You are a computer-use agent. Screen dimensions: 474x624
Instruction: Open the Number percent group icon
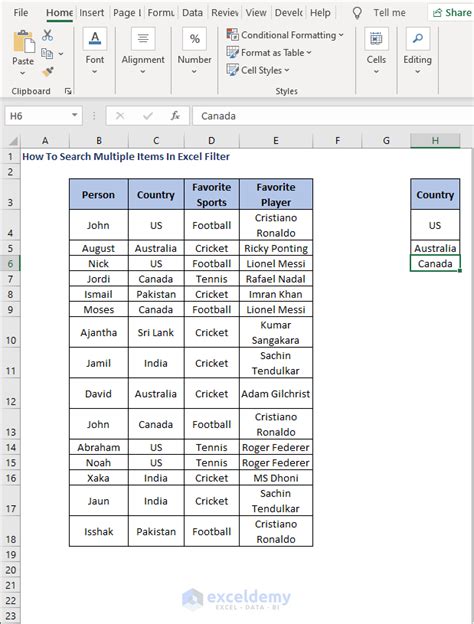[194, 39]
